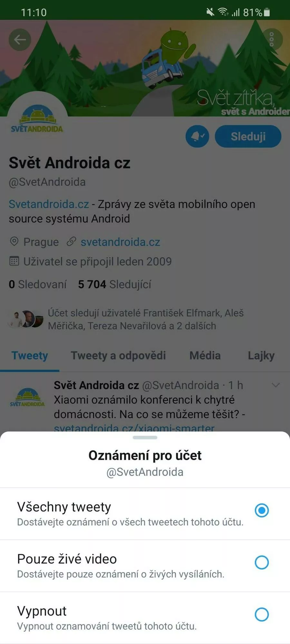
Task: Open the three-dot overflow menu
Action: (271, 39)
